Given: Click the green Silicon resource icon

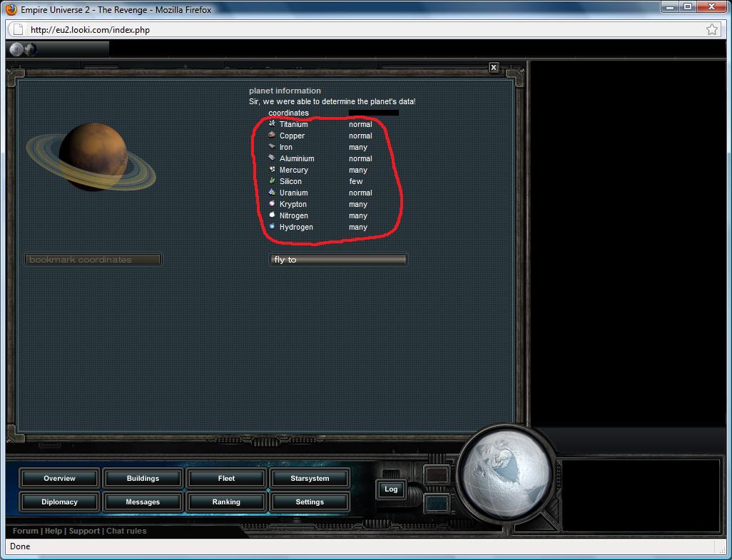Looking at the screenshot, I should pyautogui.click(x=272, y=180).
